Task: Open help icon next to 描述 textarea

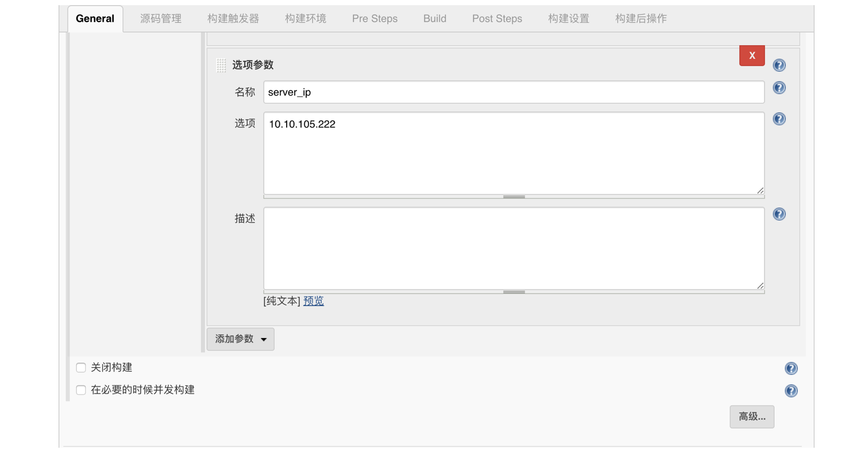Action: pos(779,214)
